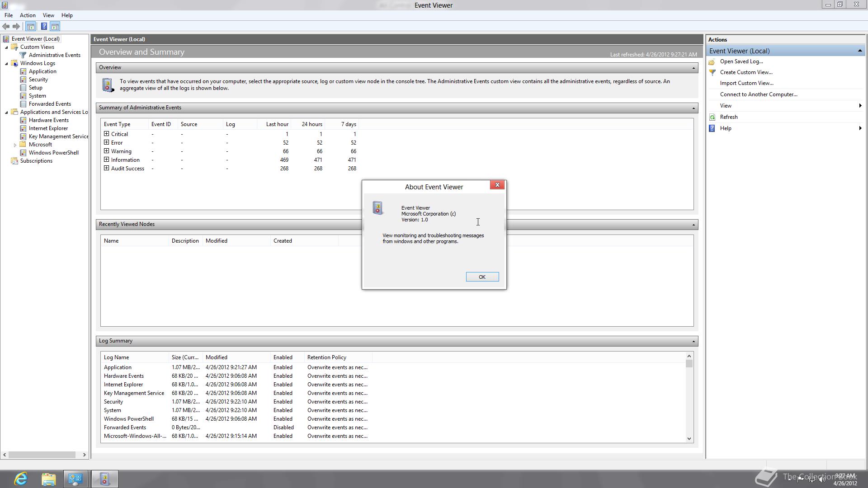Click the Key Management Service log icon

(23, 136)
